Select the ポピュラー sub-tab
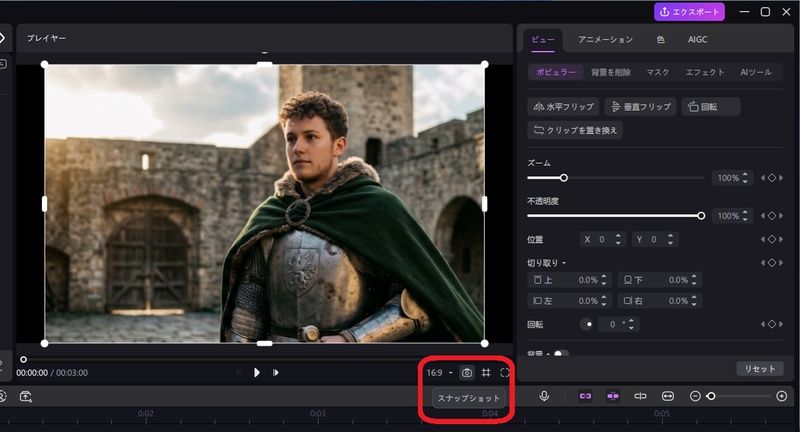The image size is (800, 432). coord(556,72)
